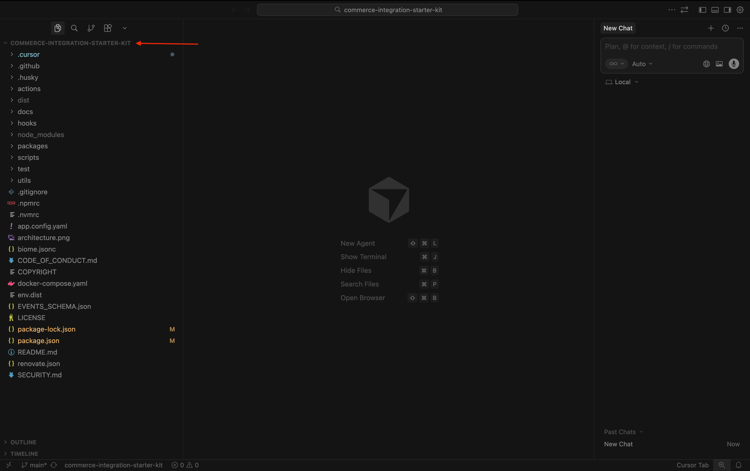
Task: Open the agent mode infinity dropdown
Action: (616, 64)
